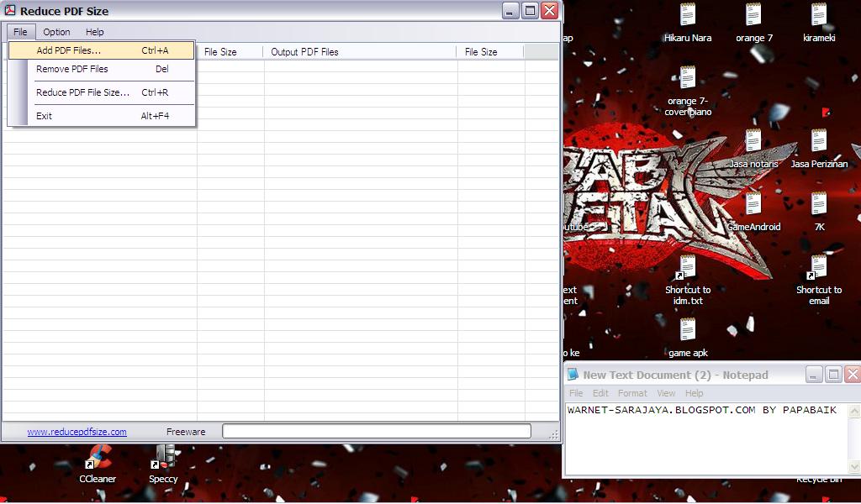Open Notepad's Edit menu
The image size is (861, 504).
600,393
